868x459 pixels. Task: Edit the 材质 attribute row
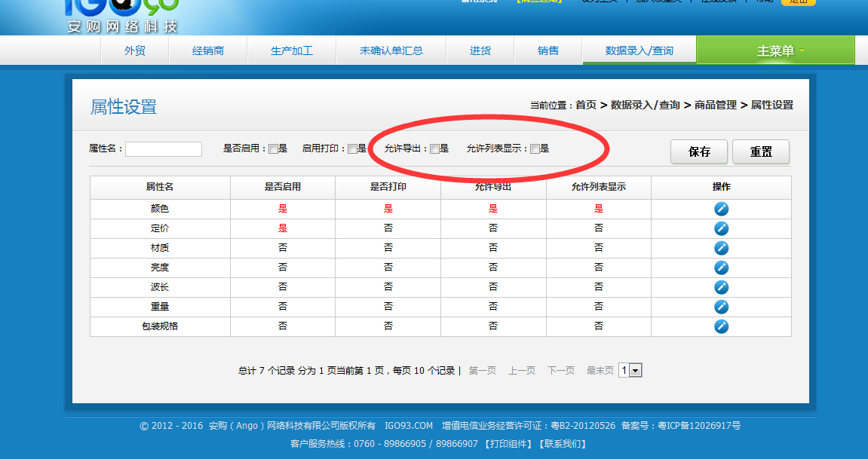click(721, 248)
